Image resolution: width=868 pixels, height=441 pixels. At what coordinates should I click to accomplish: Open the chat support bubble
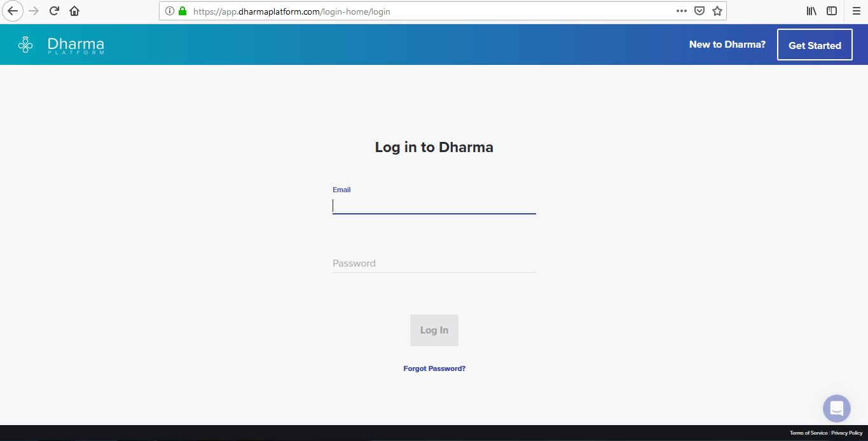click(x=837, y=409)
